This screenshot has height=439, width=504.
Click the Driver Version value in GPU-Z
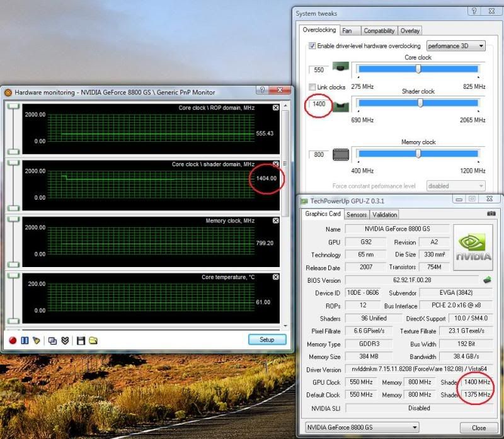tap(419, 369)
